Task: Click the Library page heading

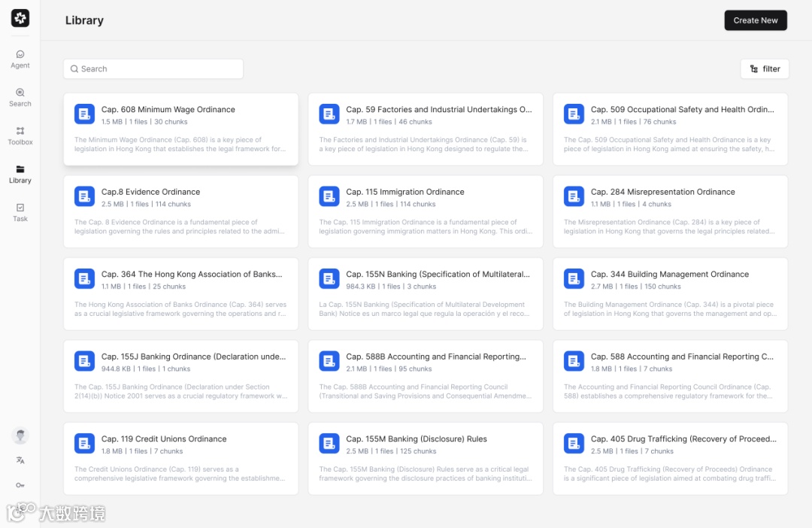Action: click(84, 20)
